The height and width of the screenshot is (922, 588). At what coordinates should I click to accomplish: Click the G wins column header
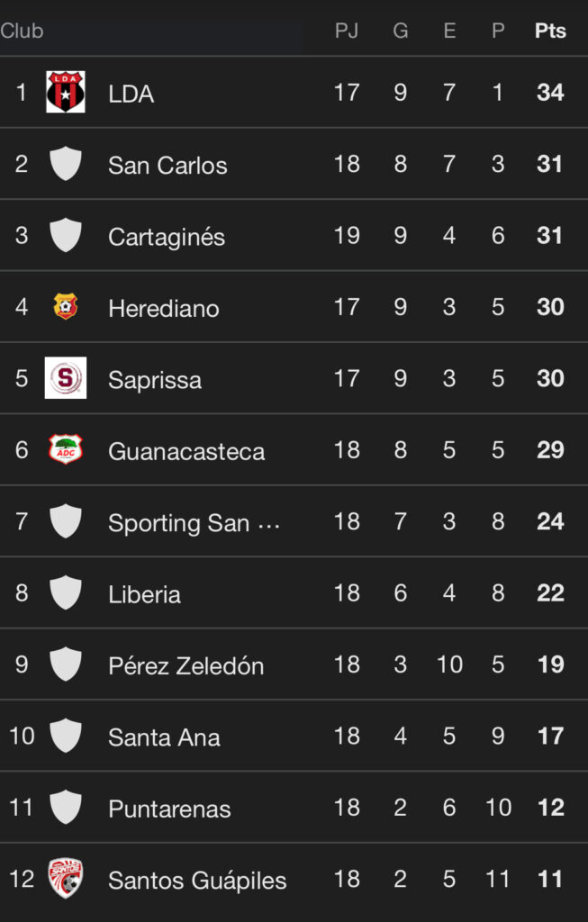point(401,31)
